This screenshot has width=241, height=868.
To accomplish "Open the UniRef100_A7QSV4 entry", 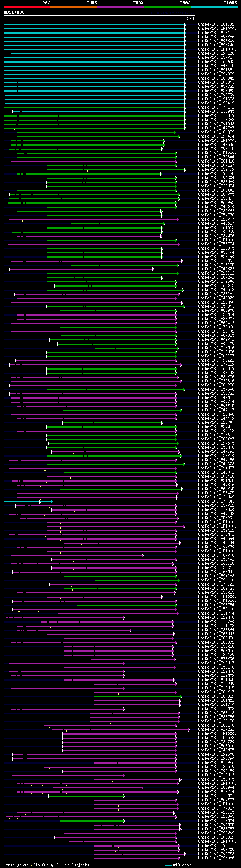I will (x=216, y=157).
